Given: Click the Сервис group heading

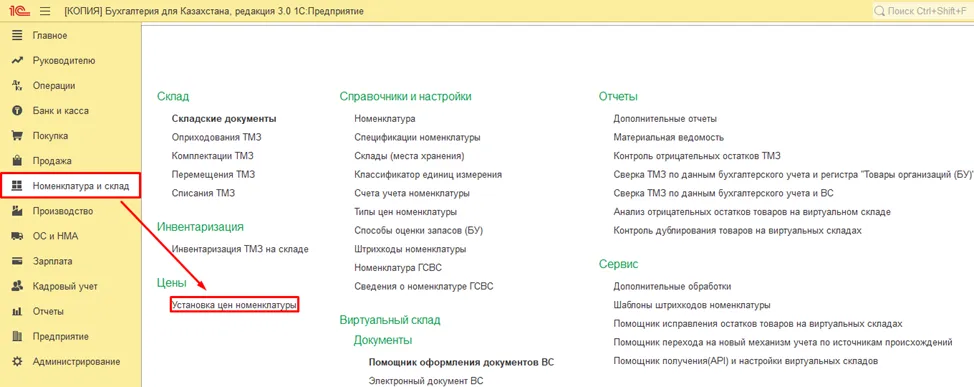Looking at the screenshot, I should point(619,264).
